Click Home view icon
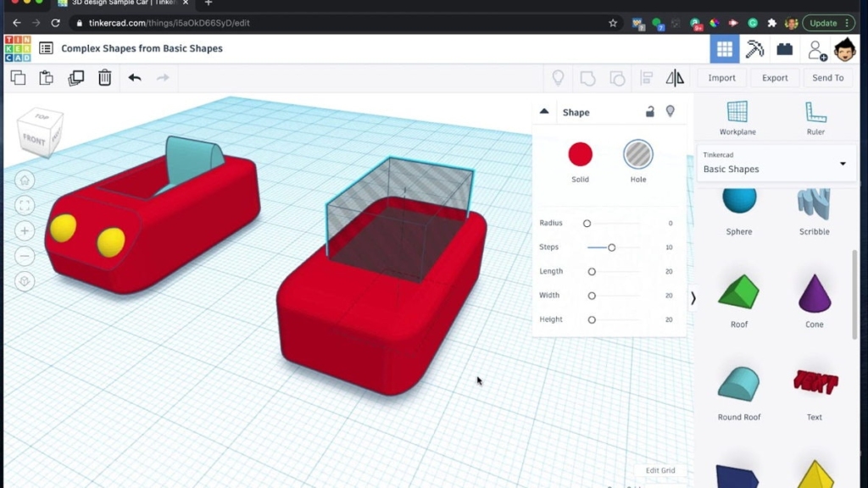 pyautogui.click(x=25, y=180)
